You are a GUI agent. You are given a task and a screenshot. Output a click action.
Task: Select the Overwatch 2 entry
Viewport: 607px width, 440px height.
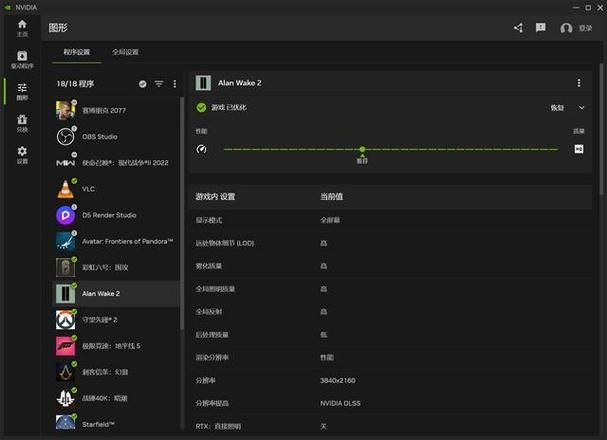[116, 320]
